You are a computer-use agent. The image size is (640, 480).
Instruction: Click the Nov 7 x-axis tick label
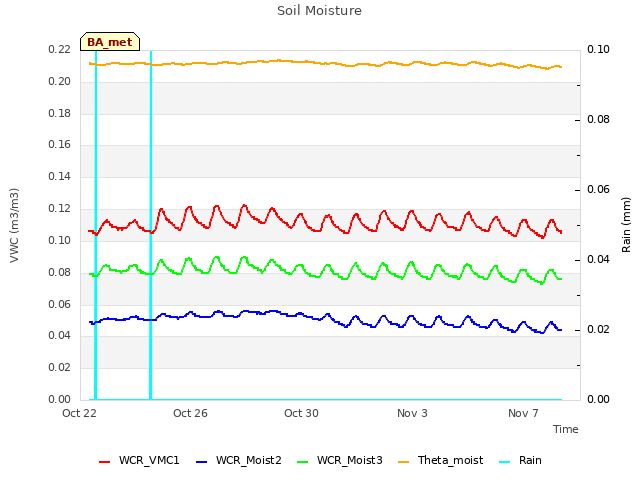523,413
